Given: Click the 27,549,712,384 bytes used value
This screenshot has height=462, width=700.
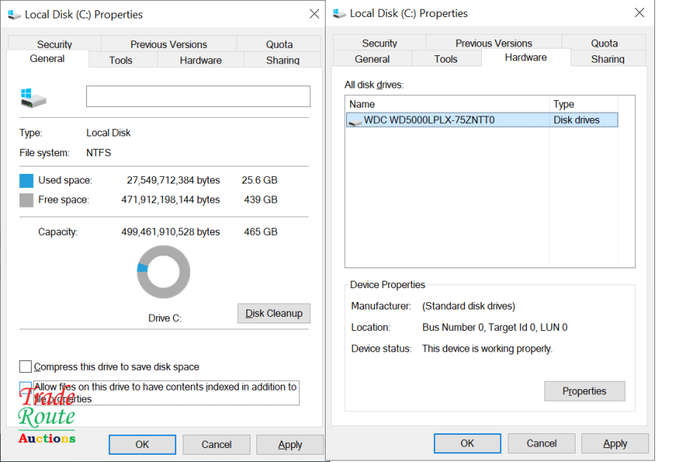Looking at the screenshot, I should coord(173,180).
